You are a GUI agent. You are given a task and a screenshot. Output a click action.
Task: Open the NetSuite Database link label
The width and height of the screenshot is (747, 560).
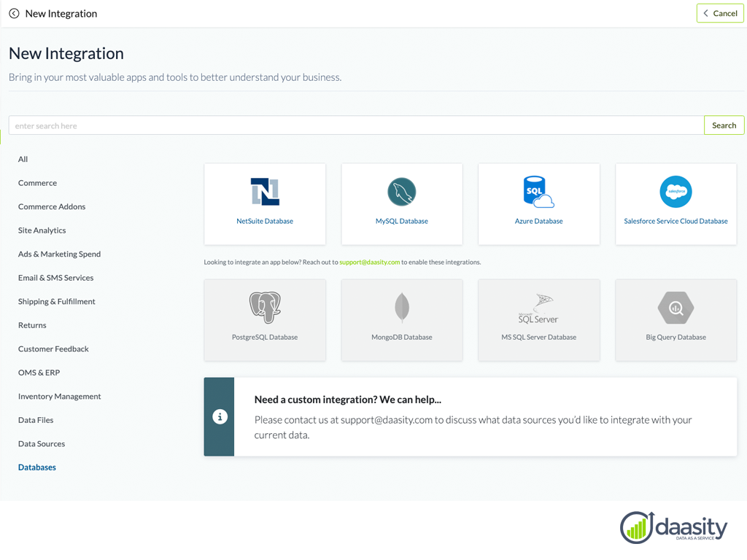pyautogui.click(x=265, y=221)
